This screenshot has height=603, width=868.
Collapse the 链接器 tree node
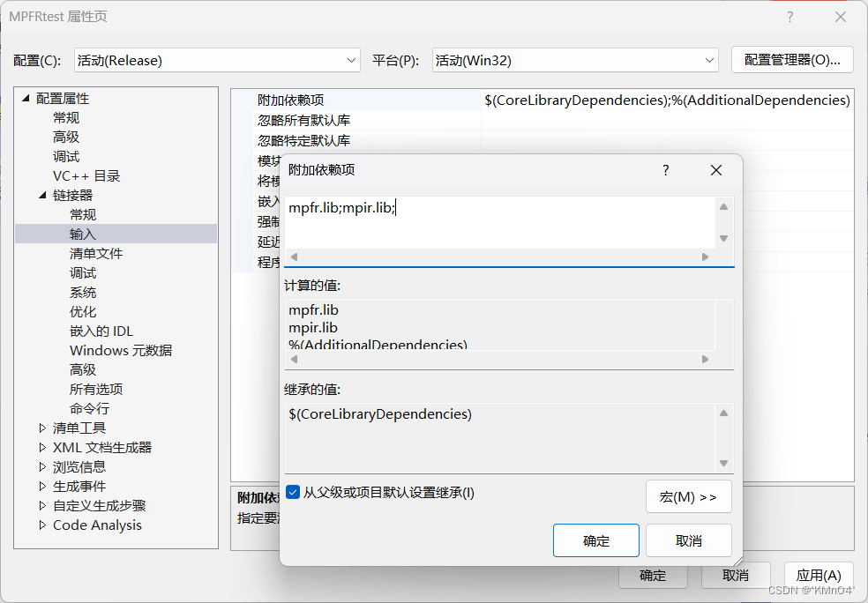pyautogui.click(x=41, y=195)
